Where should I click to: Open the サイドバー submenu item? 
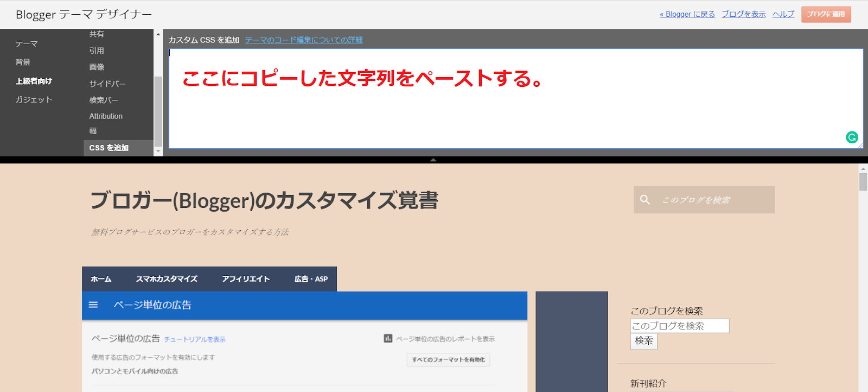point(107,84)
